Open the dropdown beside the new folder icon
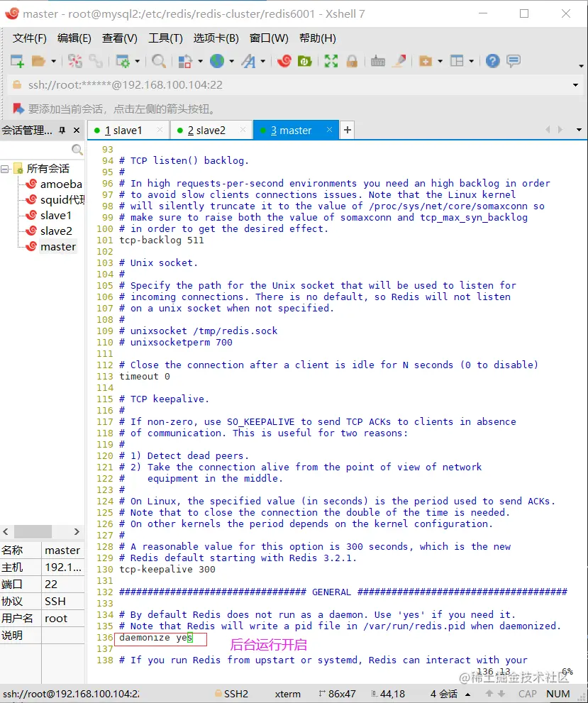Image resolution: width=588 pixels, height=703 pixels. click(x=440, y=61)
